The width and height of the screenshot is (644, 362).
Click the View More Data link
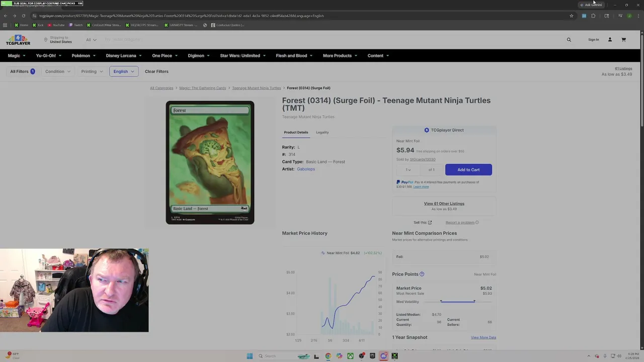(x=484, y=337)
